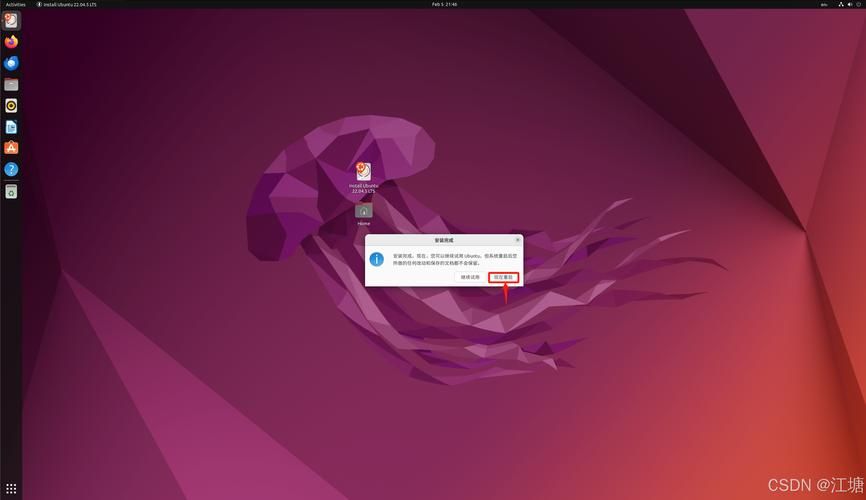Open Ubuntu Software store

click(11, 148)
